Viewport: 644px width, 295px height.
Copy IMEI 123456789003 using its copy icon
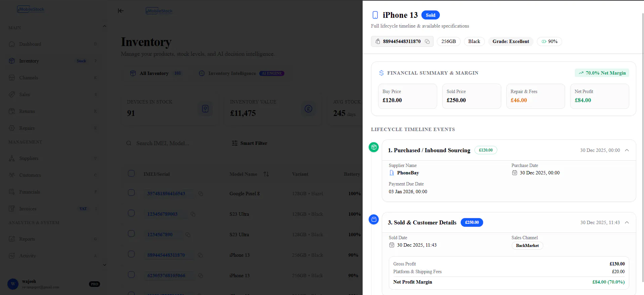(193, 214)
